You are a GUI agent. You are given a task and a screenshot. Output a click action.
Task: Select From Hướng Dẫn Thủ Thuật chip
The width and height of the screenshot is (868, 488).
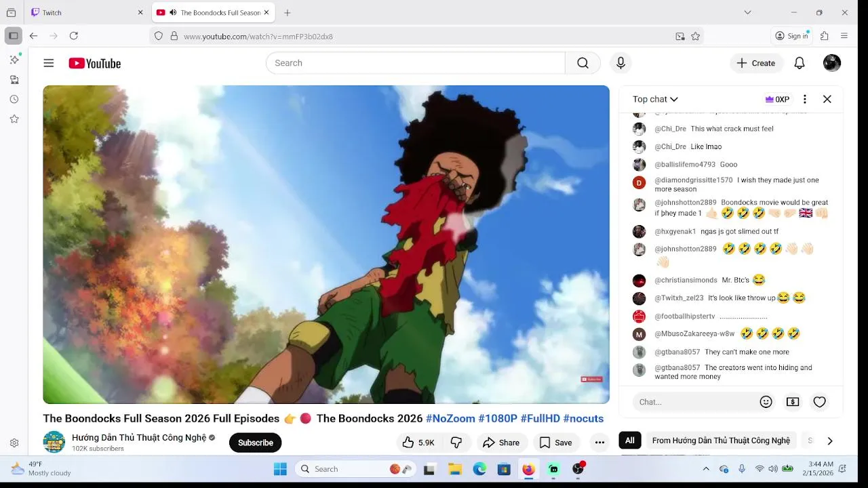point(721,441)
